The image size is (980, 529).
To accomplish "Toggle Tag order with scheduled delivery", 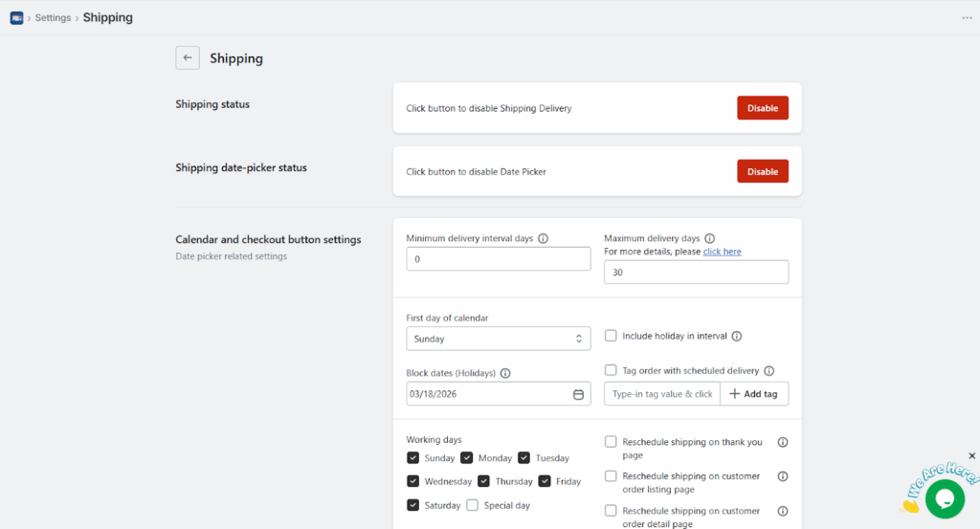I will coord(611,370).
